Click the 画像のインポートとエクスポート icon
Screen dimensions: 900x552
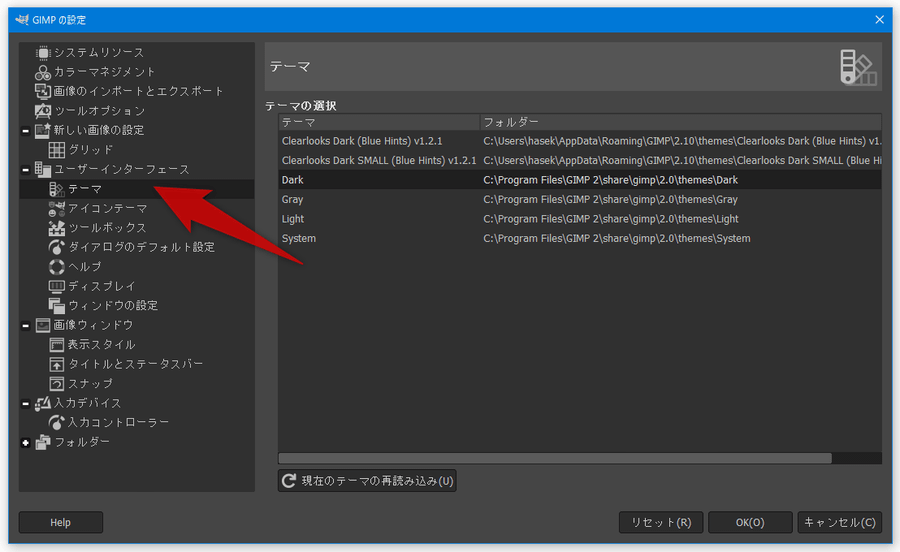(43, 92)
